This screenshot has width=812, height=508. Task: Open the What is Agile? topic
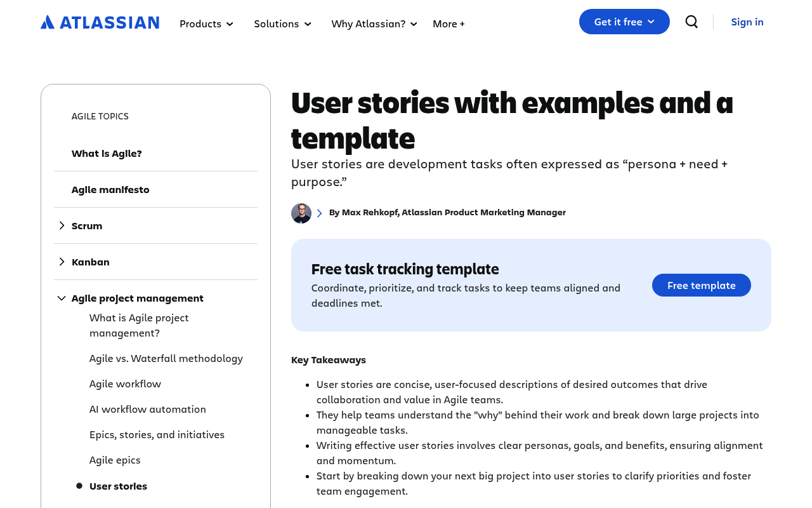coord(107,153)
